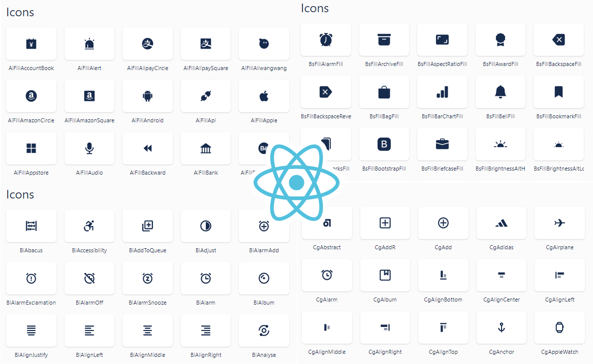Click the CgAirplane icon
The width and height of the screenshot is (593, 364).
point(559,222)
